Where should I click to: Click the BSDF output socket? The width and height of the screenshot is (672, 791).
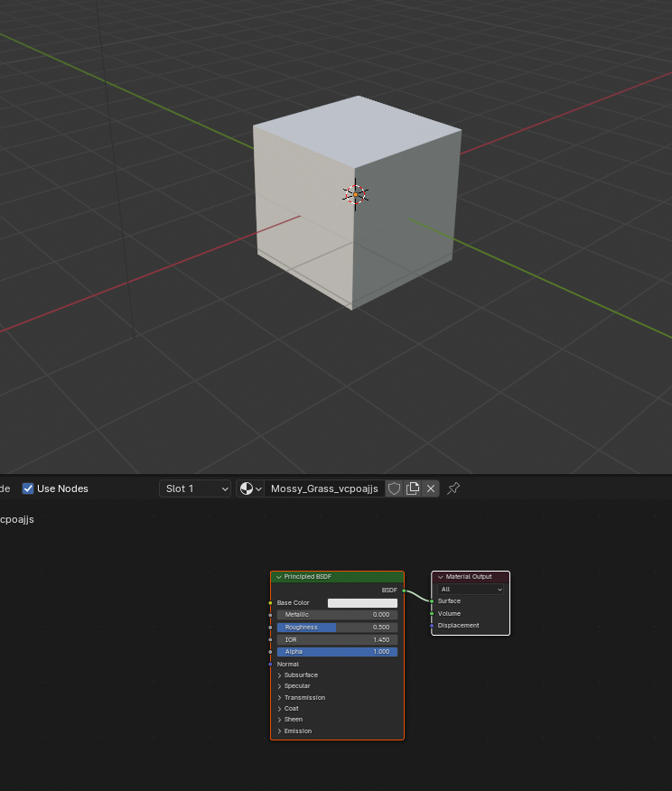pos(404,590)
